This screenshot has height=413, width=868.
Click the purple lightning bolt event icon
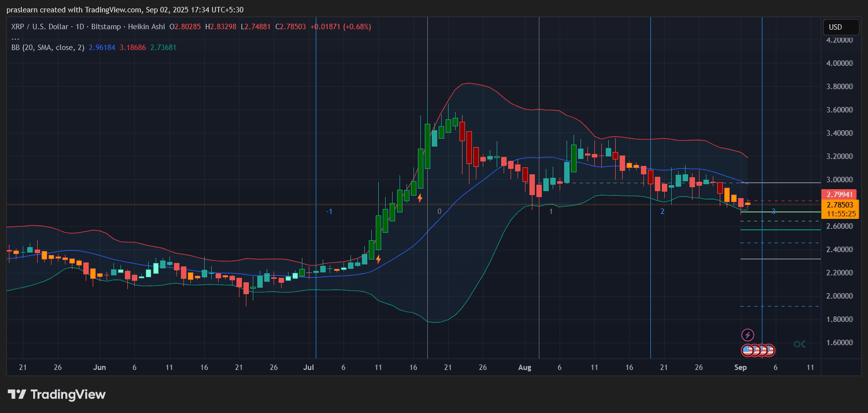tap(748, 335)
